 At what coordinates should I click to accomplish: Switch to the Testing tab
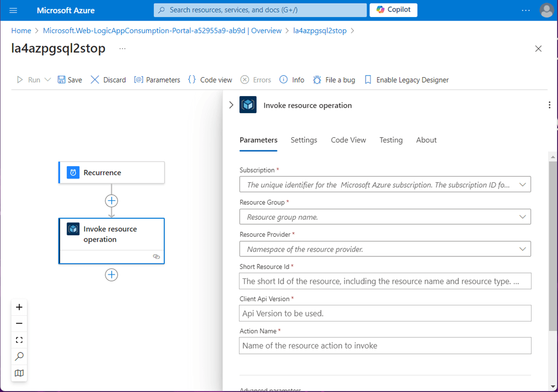pos(391,140)
